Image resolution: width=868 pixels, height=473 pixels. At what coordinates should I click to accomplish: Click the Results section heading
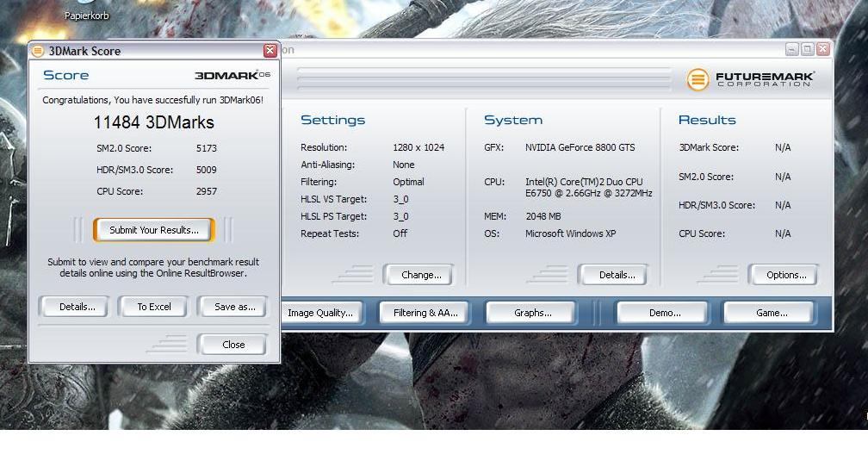point(707,121)
